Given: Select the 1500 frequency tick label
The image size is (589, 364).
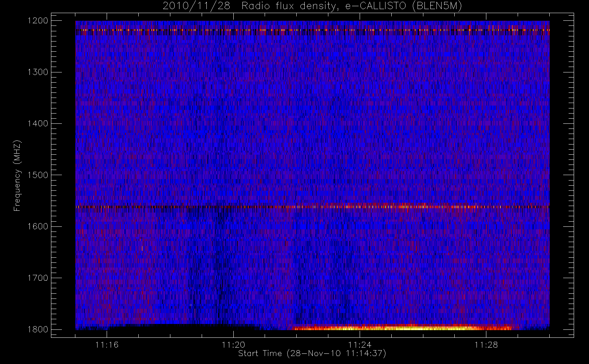Looking at the screenshot, I should tap(38, 175).
